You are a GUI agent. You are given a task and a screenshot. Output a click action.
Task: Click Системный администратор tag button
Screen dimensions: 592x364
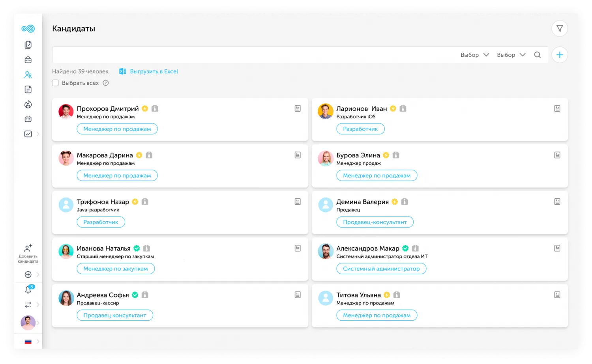point(381,269)
